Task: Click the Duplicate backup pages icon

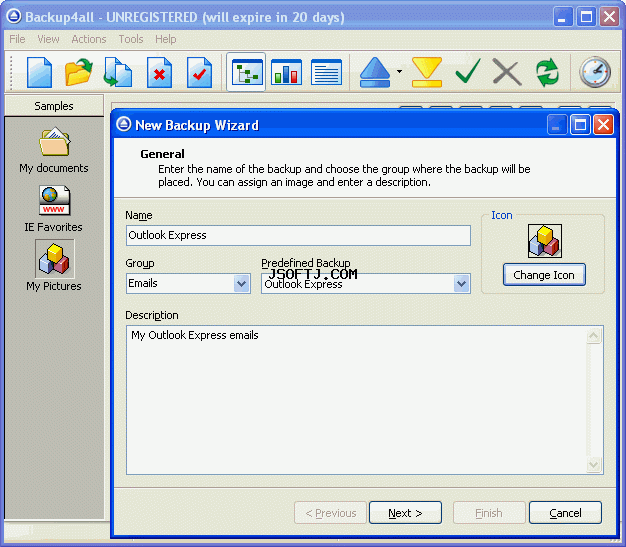Action: [x=118, y=72]
